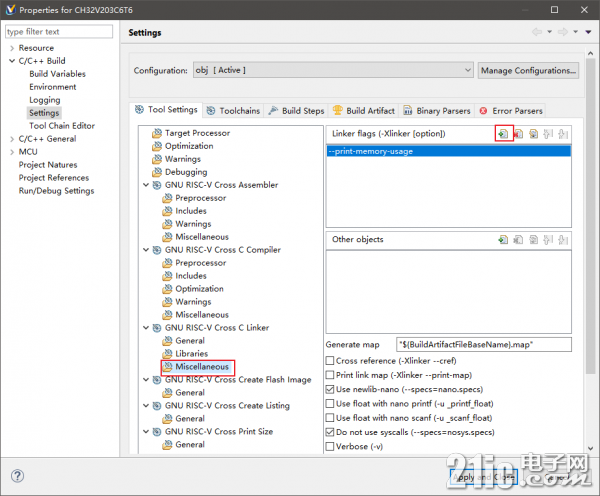Open the Configuration dropdown
Screen dimensions: 600x496
coord(333,70)
